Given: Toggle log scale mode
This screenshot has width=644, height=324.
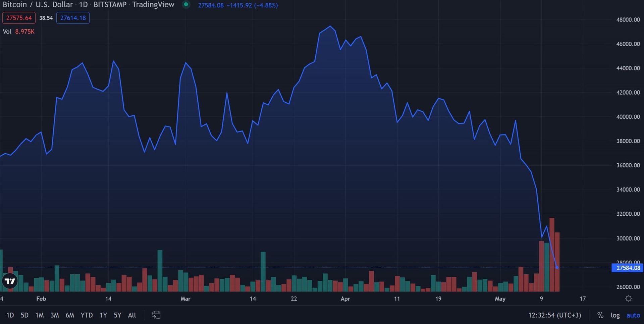Looking at the screenshot, I should click(x=615, y=315).
